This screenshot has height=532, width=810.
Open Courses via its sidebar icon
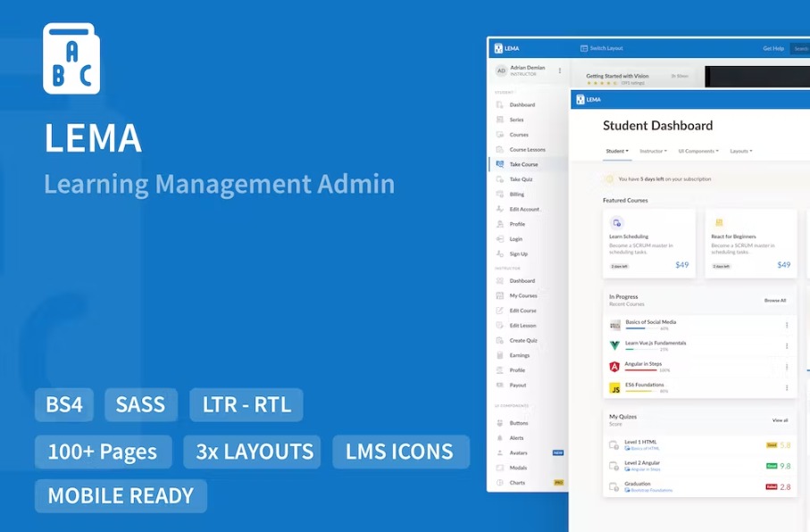point(499,135)
